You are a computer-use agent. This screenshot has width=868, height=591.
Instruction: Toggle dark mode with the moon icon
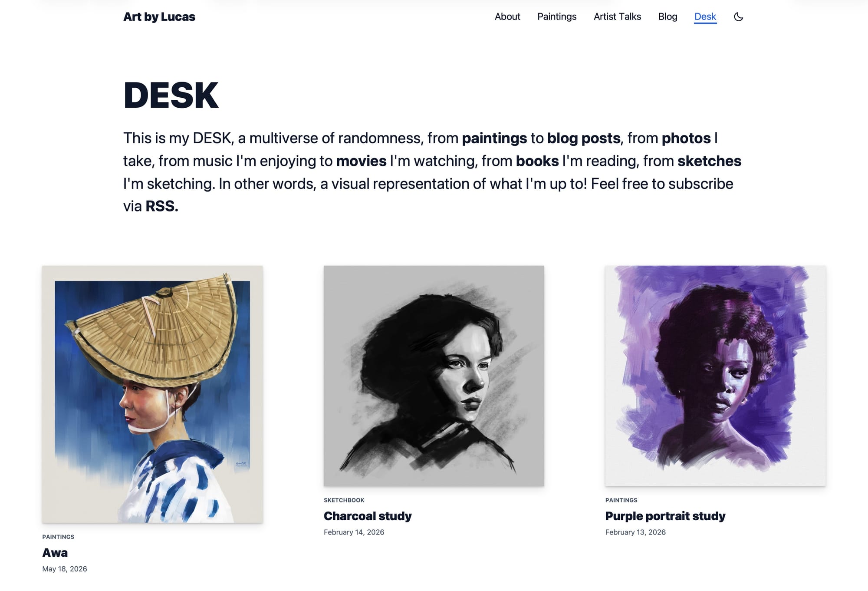(x=738, y=17)
